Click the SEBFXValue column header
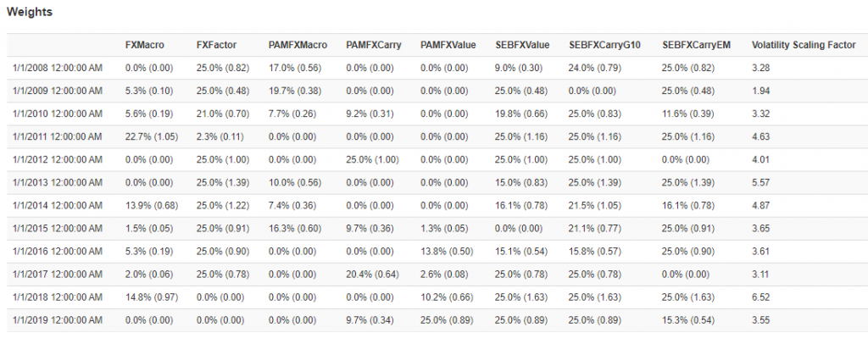 pyautogui.click(x=522, y=46)
